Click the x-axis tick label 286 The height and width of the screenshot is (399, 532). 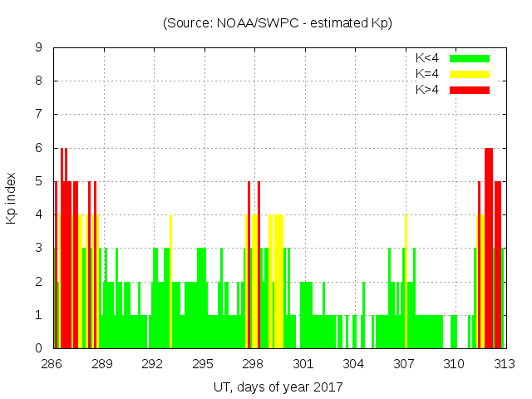[52, 364]
